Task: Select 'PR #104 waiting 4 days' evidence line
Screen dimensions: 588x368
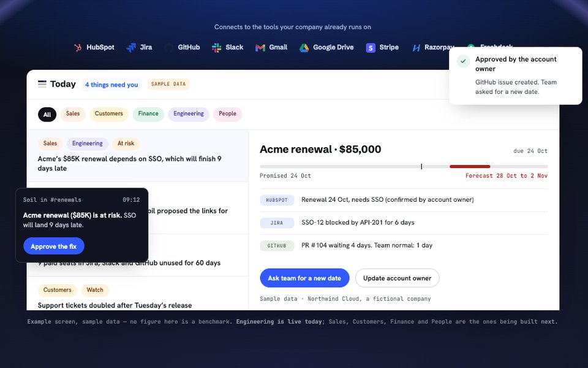Action: tap(367, 245)
